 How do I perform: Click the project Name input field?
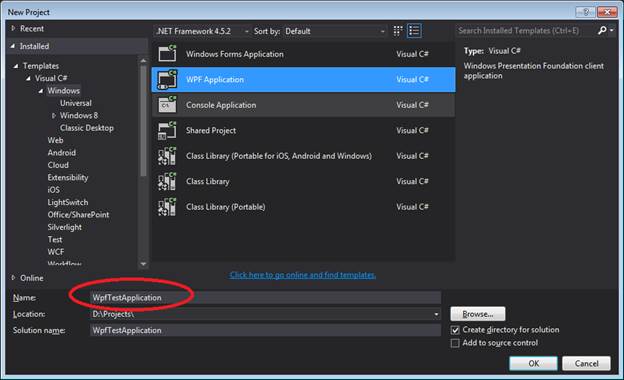click(x=265, y=298)
